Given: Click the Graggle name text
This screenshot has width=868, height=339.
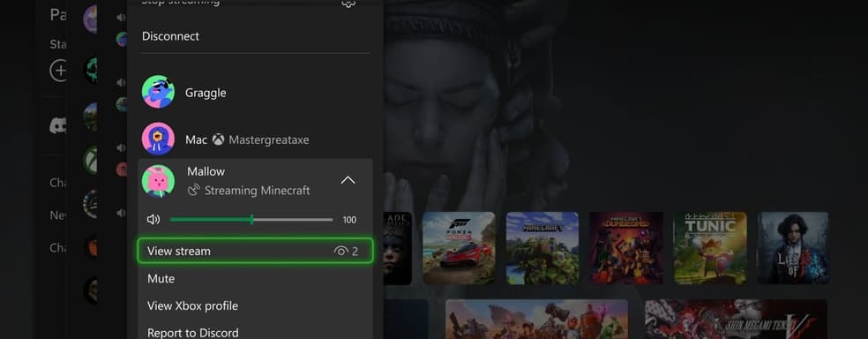Looking at the screenshot, I should coord(206,93).
